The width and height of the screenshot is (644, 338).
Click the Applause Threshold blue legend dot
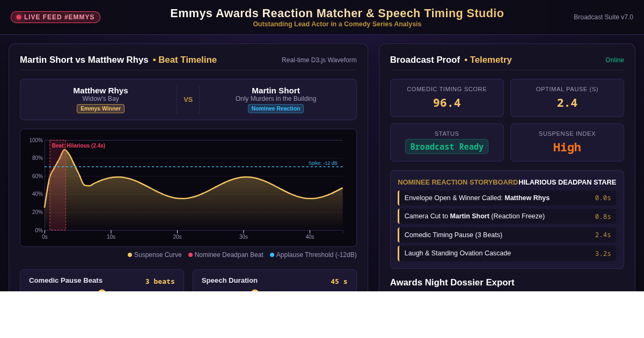pos(272,255)
